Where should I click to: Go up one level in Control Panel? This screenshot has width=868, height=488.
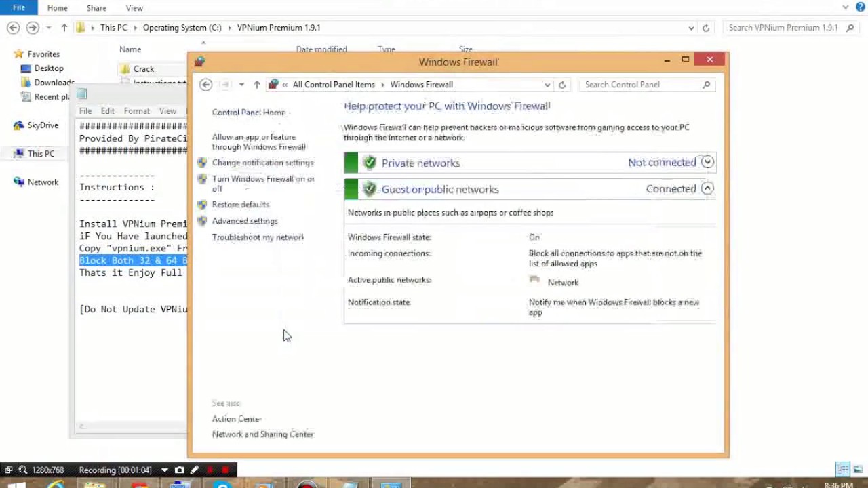[256, 85]
